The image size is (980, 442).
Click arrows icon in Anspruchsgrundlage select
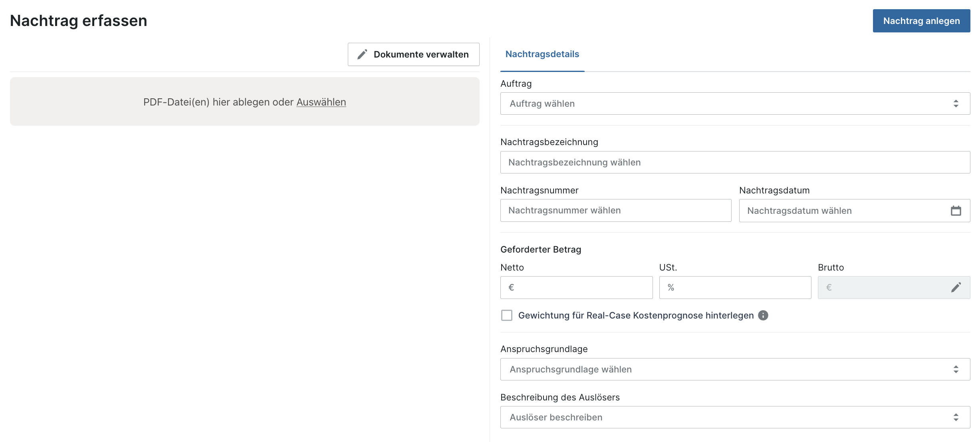956,369
